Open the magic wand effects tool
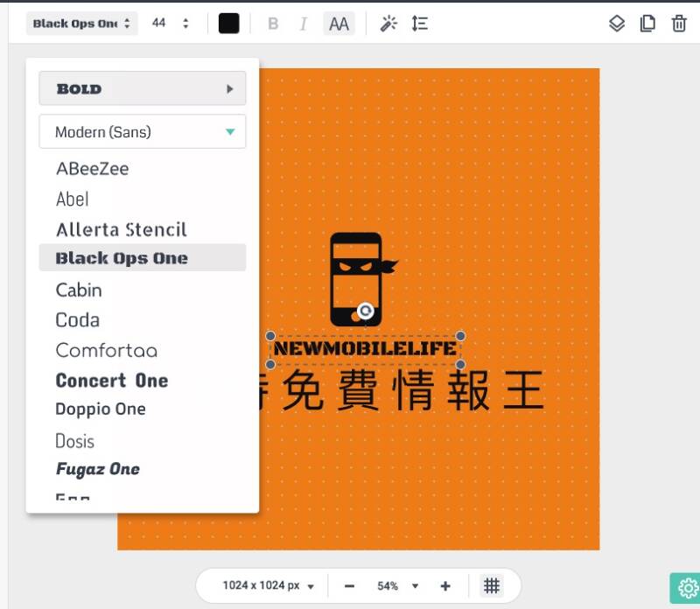 [388, 24]
